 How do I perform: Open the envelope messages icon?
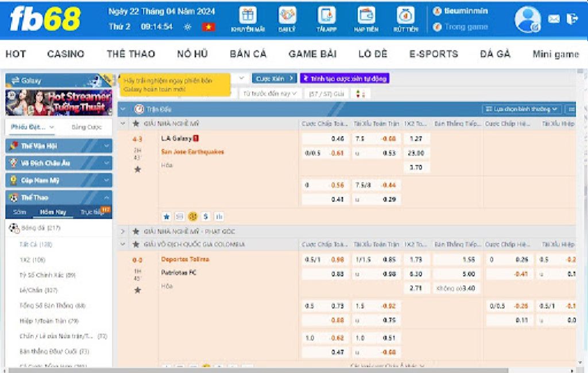tap(554, 19)
